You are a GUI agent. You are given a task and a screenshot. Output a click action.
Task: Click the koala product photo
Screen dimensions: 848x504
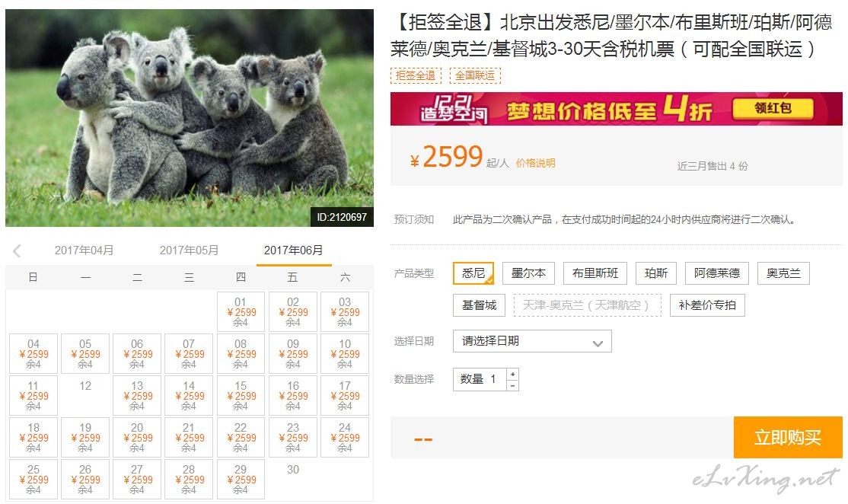(190, 118)
